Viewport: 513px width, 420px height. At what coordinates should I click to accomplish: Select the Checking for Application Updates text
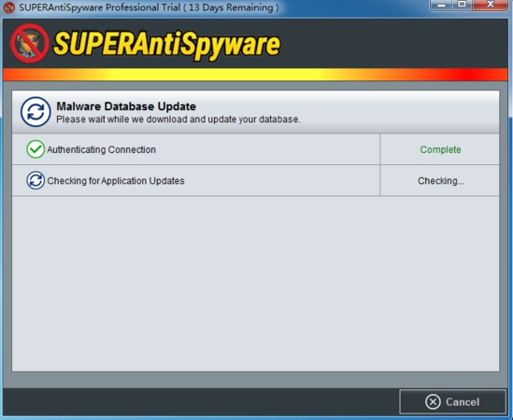pyautogui.click(x=116, y=181)
